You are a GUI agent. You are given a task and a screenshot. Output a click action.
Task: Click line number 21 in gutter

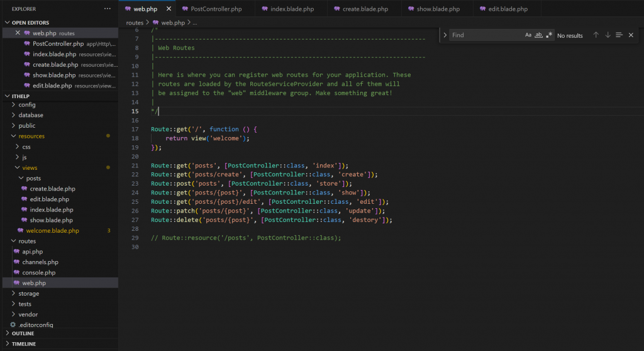(x=135, y=165)
